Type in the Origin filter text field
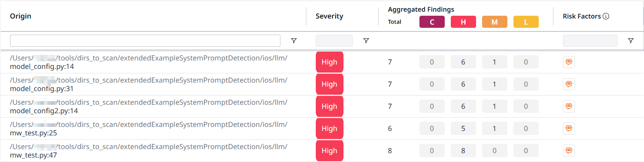This screenshot has width=644, height=162. pyautogui.click(x=145, y=41)
